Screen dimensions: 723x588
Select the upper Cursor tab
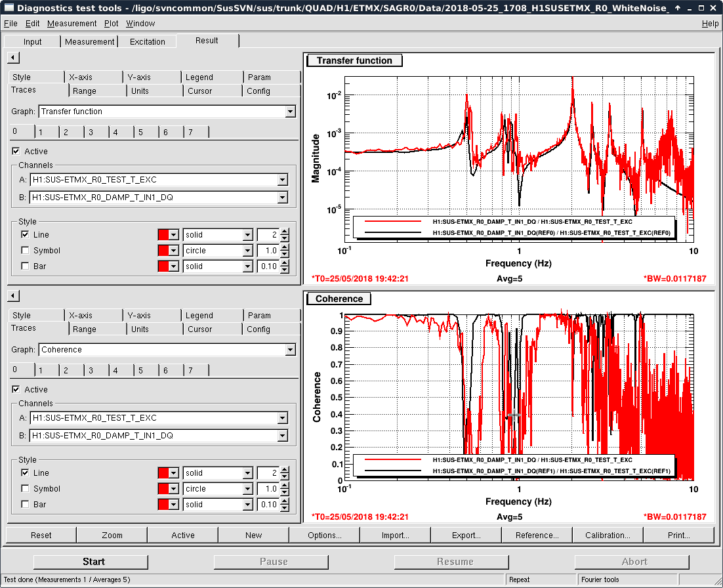(x=199, y=91)
